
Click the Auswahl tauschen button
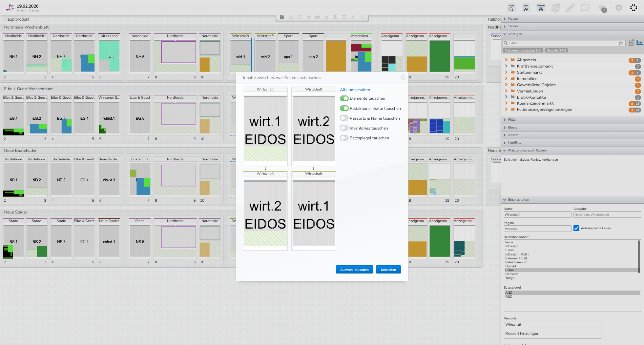click(354, 270)
